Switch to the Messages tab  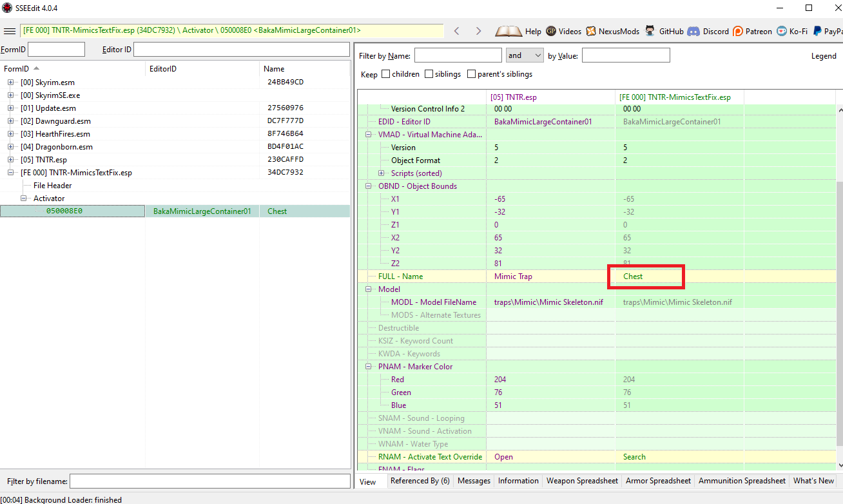click(x=474, y=481)
